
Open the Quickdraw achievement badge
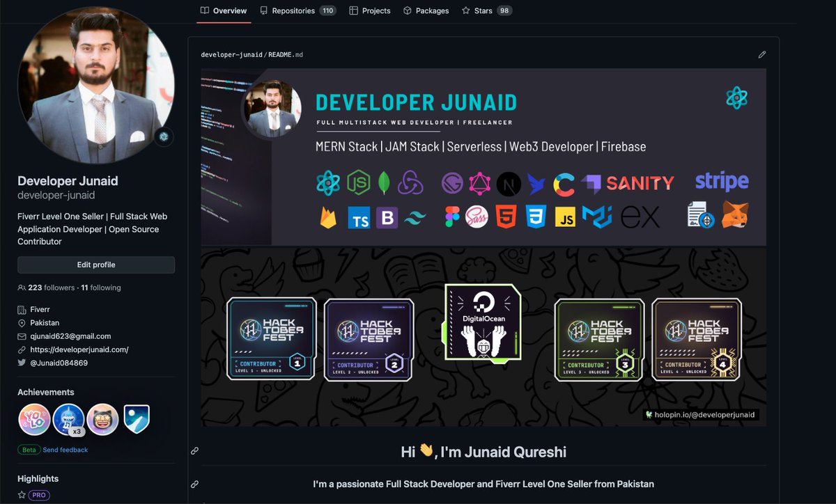pyautogui.click(x=102, y=419)
